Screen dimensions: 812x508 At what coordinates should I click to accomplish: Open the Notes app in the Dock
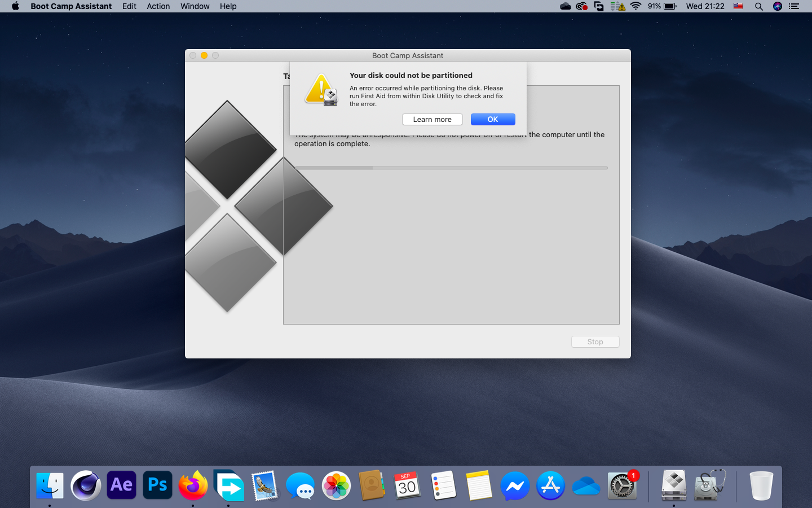coord(479,485)
